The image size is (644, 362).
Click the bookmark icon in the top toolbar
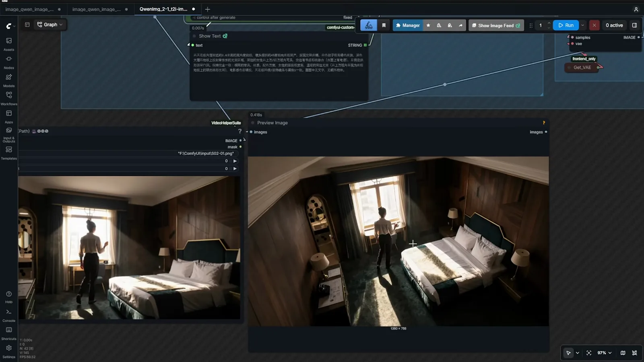pyautogui.click(x=384, y=25)
